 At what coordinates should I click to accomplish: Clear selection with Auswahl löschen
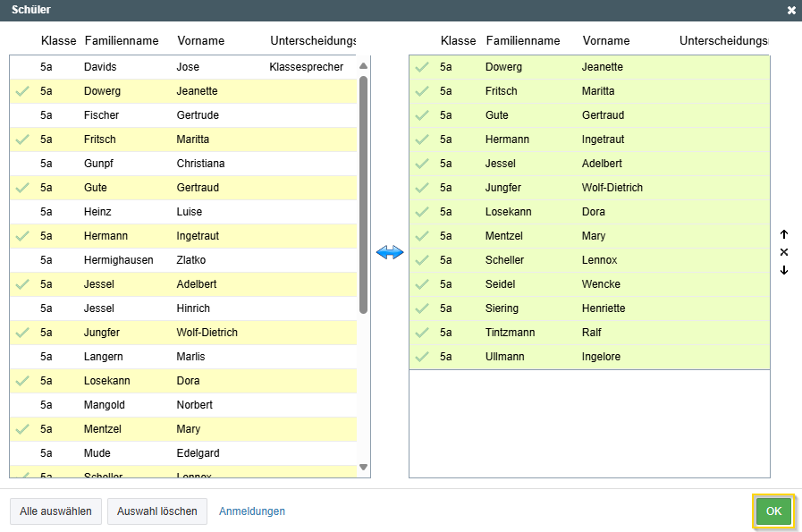click(157, 511)
